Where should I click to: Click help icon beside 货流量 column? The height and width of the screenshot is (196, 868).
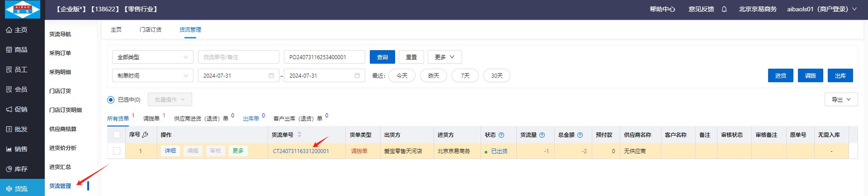[x=542, y=135]
